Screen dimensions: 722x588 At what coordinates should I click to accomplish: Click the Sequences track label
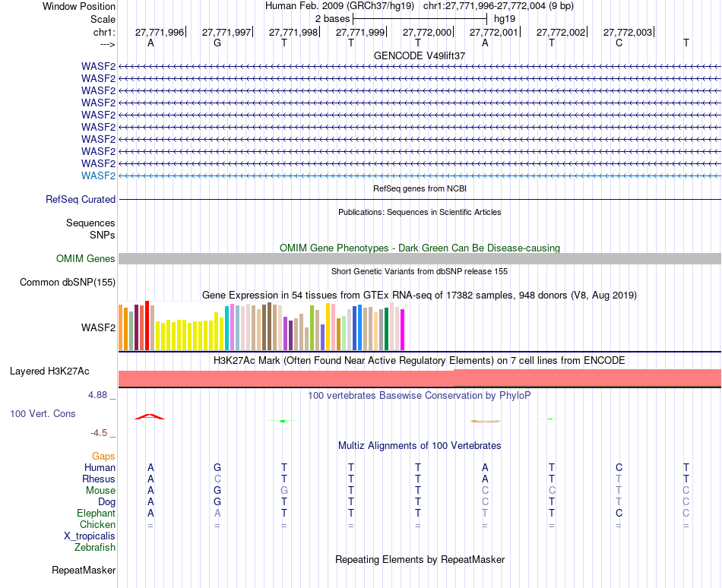(x=90, y=223)
